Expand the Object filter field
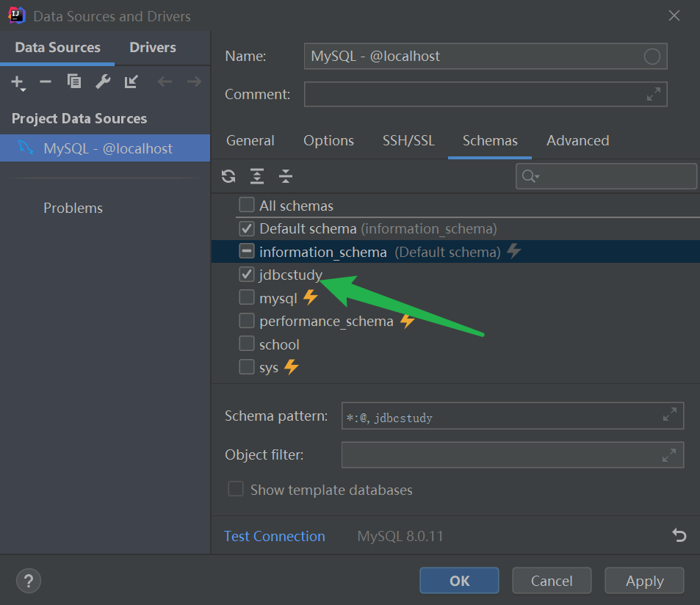 point(669,455)
